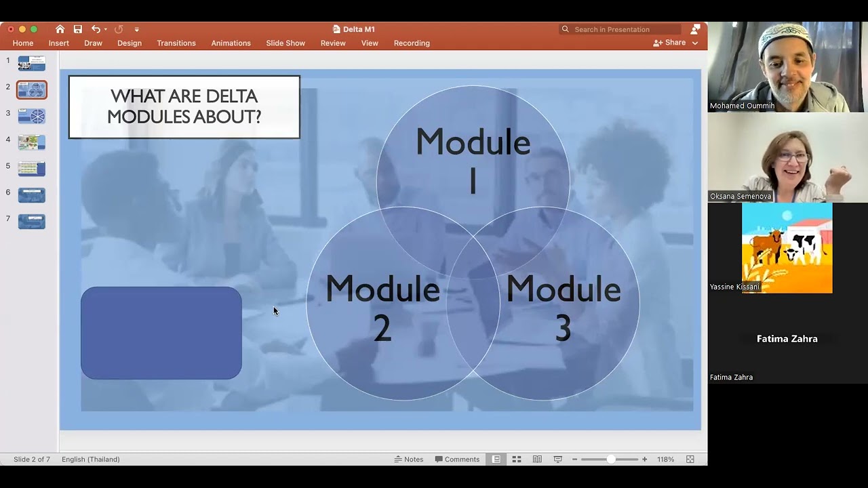Click the Home icon in title bar
This screenshot has height=488, width=868.
[60, 29]
